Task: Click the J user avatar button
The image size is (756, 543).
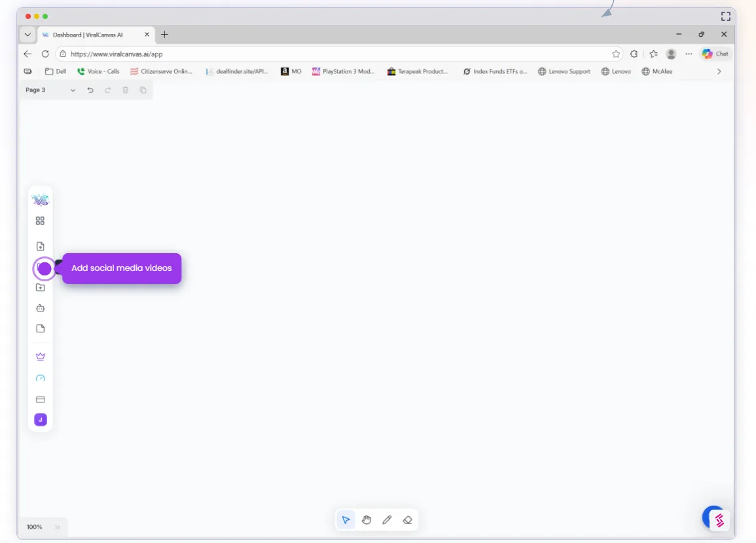Action: (x=40, y=419)
